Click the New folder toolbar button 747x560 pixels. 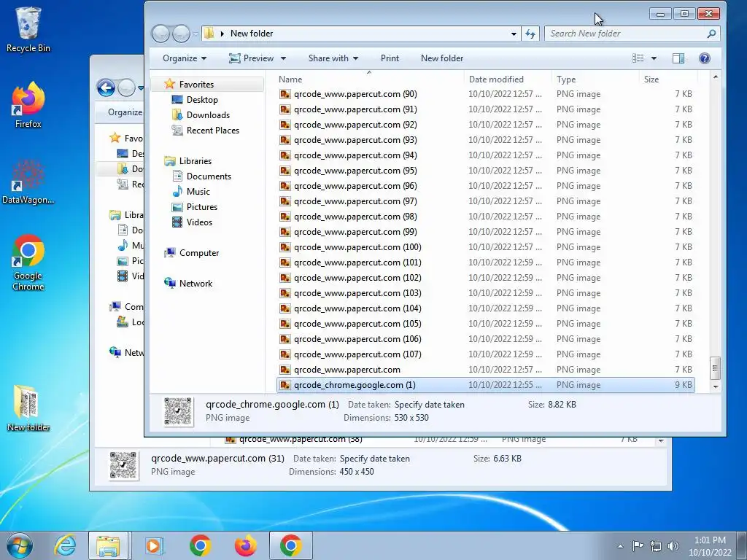coord(441,58)
